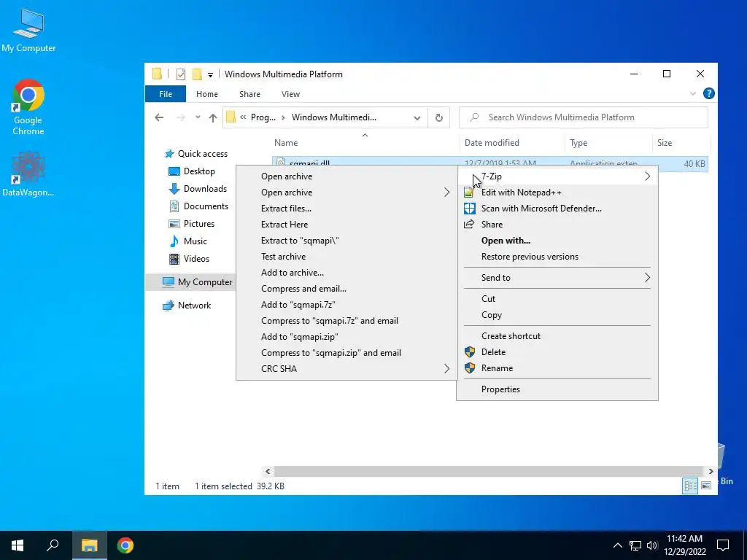Open Documents in the navigation pane
Screen dimensions: 747x560
(199, 206)
